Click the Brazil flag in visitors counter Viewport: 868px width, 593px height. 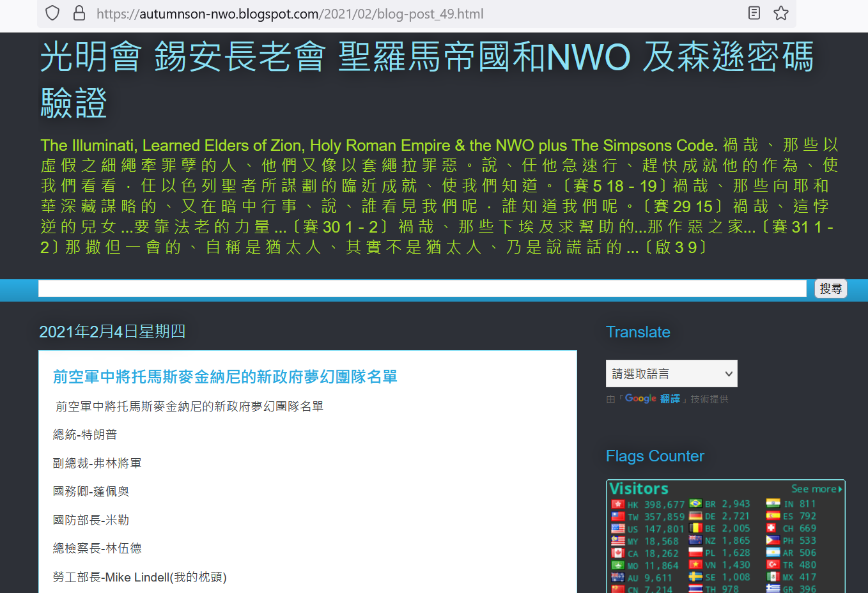[695, 504]
